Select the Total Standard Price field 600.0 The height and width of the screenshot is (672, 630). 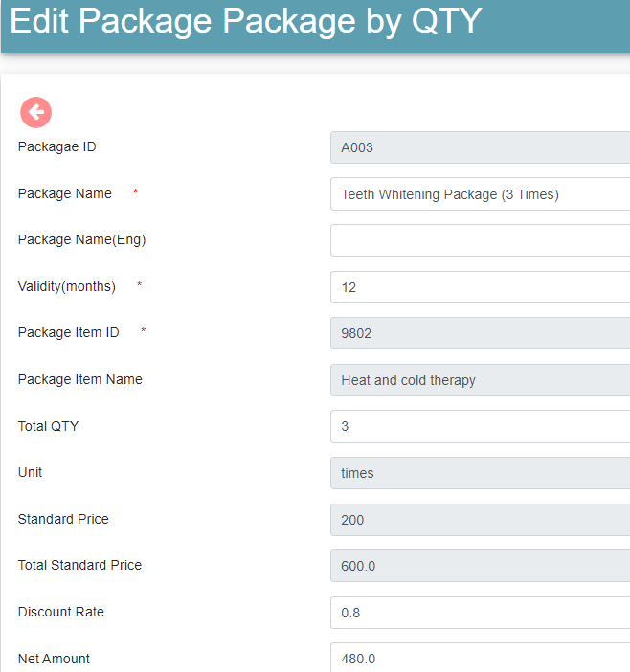click(480, 566)
